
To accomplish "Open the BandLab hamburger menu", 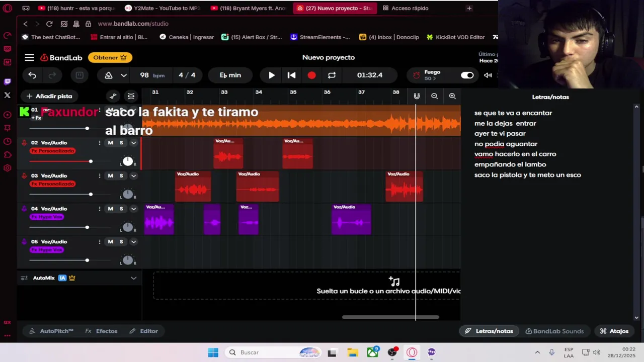I will click(29, 57).
